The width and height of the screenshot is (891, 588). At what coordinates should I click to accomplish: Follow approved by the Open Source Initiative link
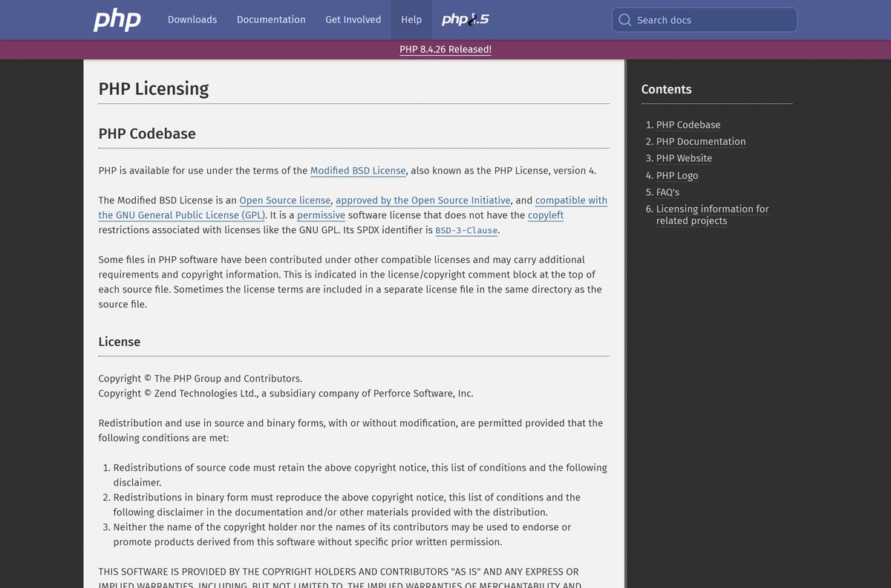(423, 200)
